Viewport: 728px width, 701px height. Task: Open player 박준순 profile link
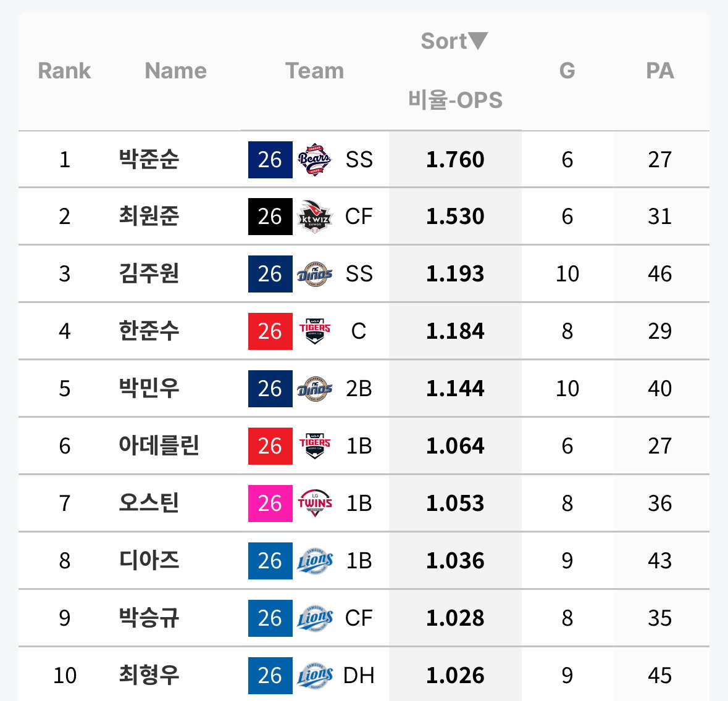click(x=149, y=160)
